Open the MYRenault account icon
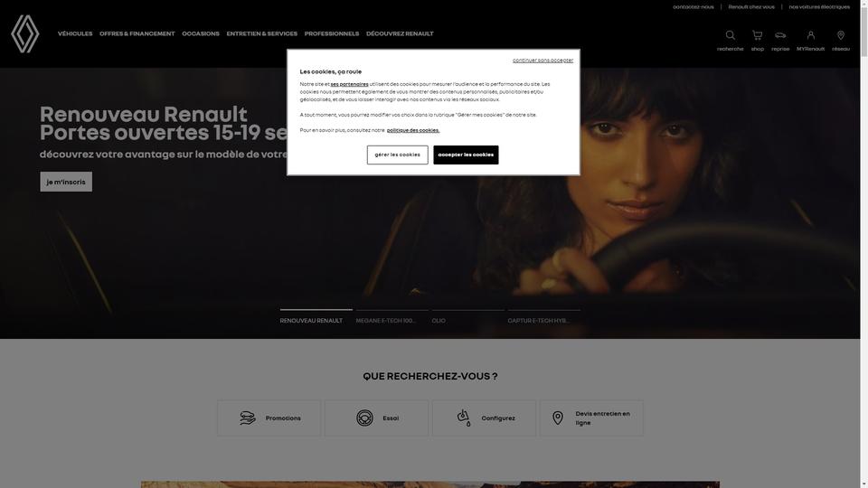The image size is (868, 488). pyautogui.click(x=810, y=35)
